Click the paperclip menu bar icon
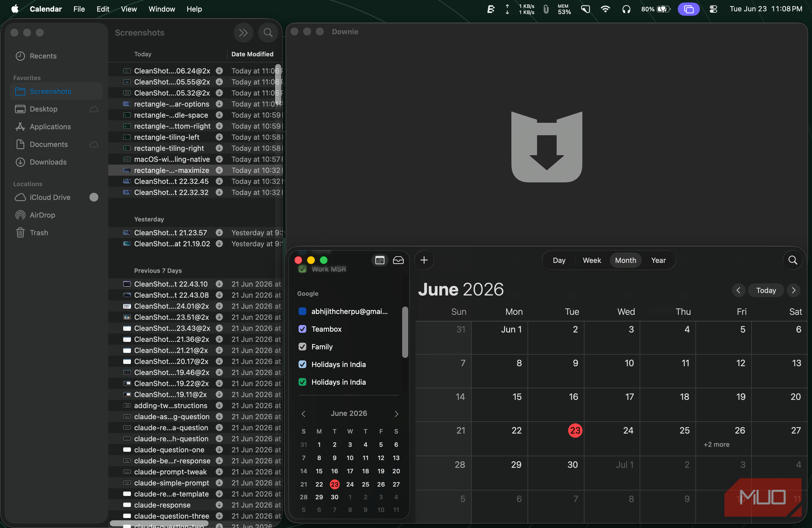812x528 pixels. click(546, 9)
